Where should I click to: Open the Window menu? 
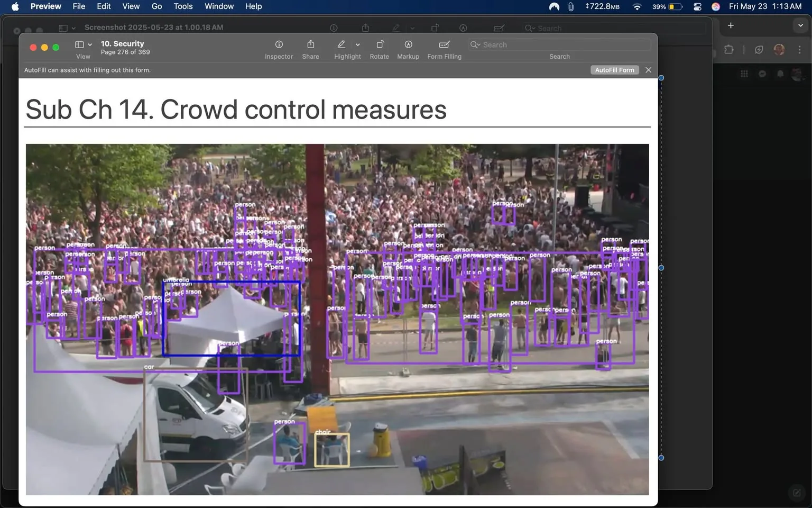point(219,6)
